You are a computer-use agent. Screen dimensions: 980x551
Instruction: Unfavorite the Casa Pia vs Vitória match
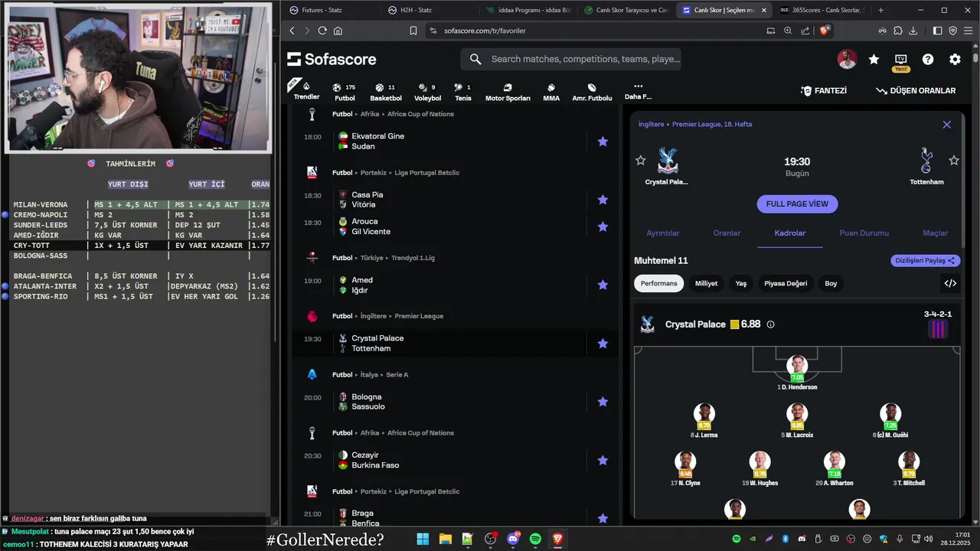tap(603, 200)
